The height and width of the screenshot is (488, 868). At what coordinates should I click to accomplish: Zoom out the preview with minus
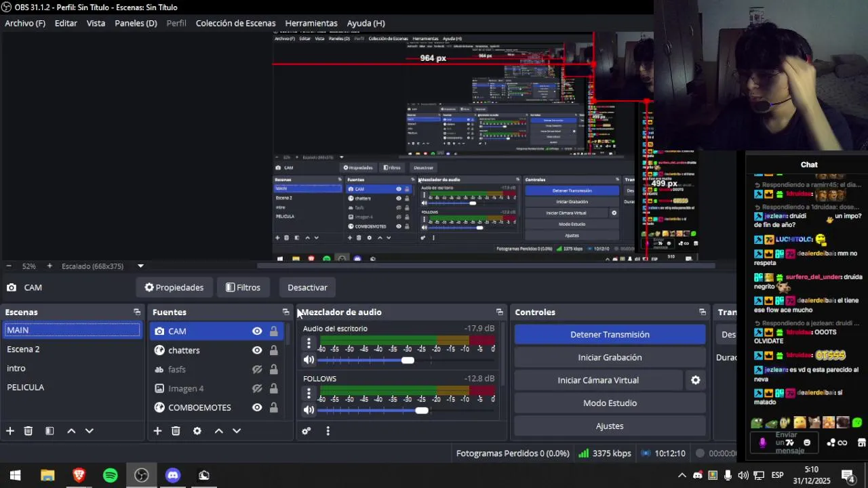coord(8,266)
